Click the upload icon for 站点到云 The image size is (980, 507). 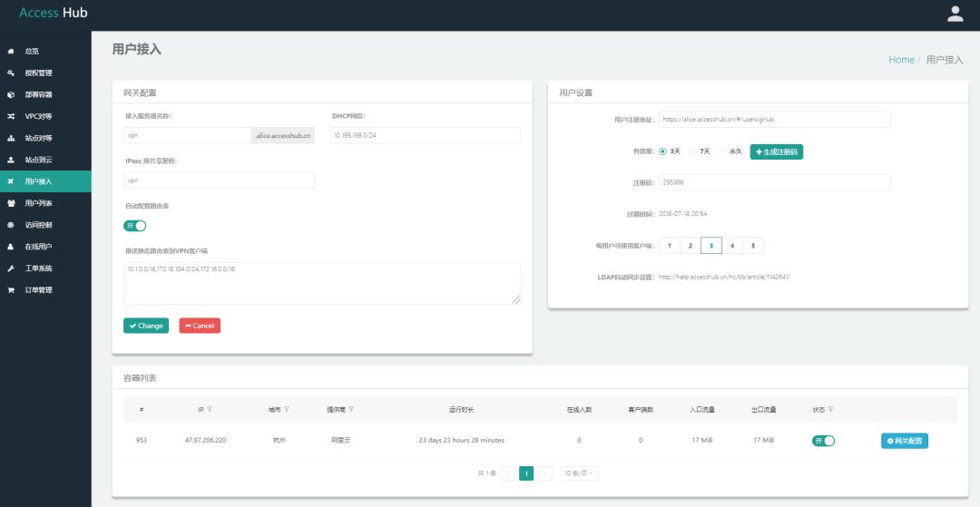11,160
